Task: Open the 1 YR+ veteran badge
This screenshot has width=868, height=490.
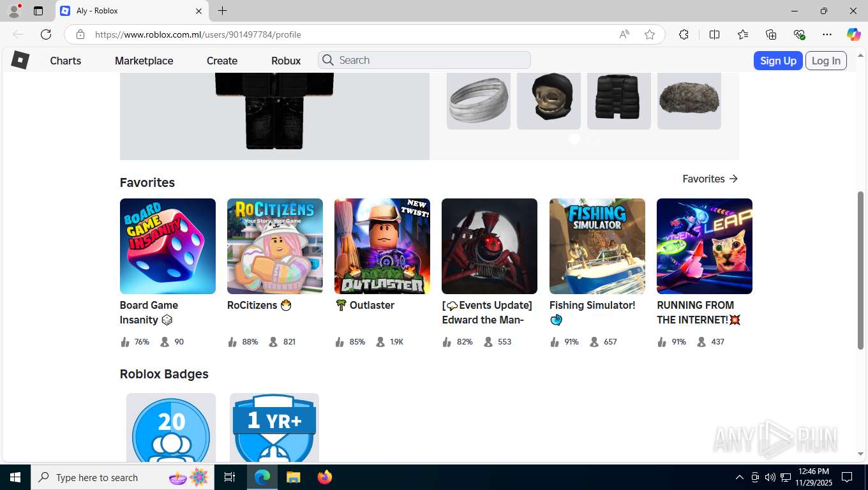Action: (274, 427)
